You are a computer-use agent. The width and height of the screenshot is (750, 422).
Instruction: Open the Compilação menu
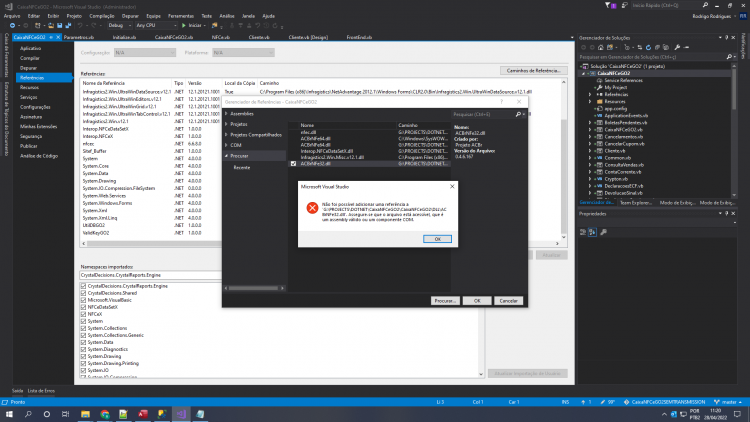coord(102,16)
